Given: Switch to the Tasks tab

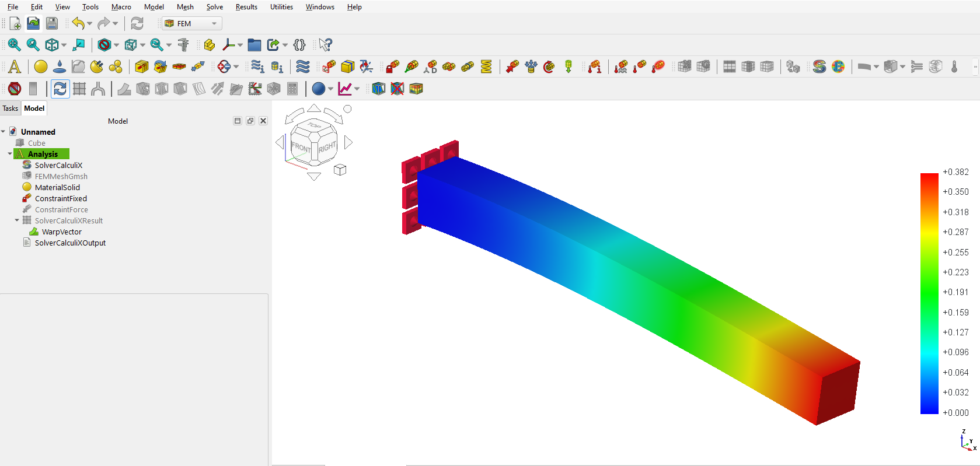Looking at the screenshot, I should 11,108.
